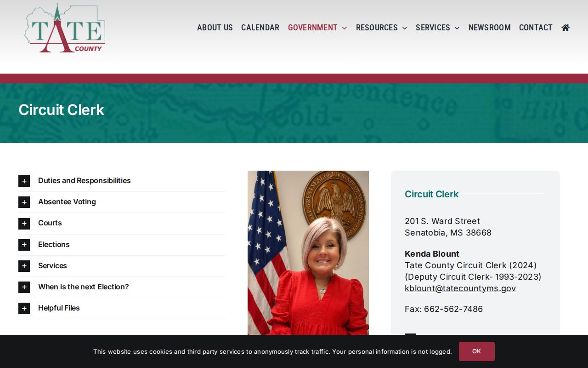Click the plus icon beside Courts
This screenshot has height=368, width=588.
pos(24,223)
